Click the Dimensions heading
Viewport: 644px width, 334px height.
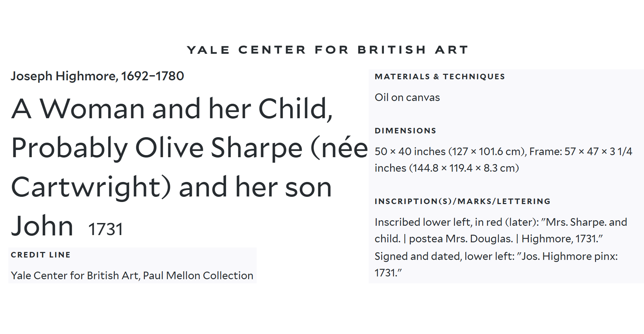[x=406, y=131]
